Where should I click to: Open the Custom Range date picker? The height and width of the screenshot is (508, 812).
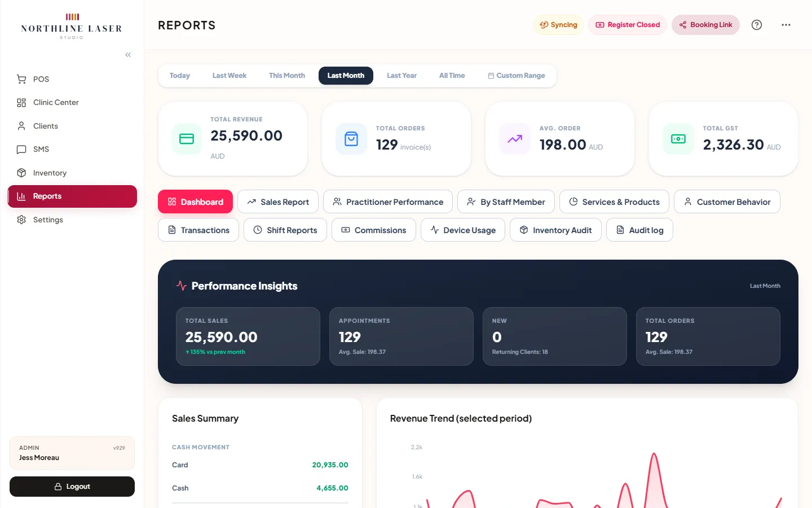pyautogui.click(x=517, y=76)
